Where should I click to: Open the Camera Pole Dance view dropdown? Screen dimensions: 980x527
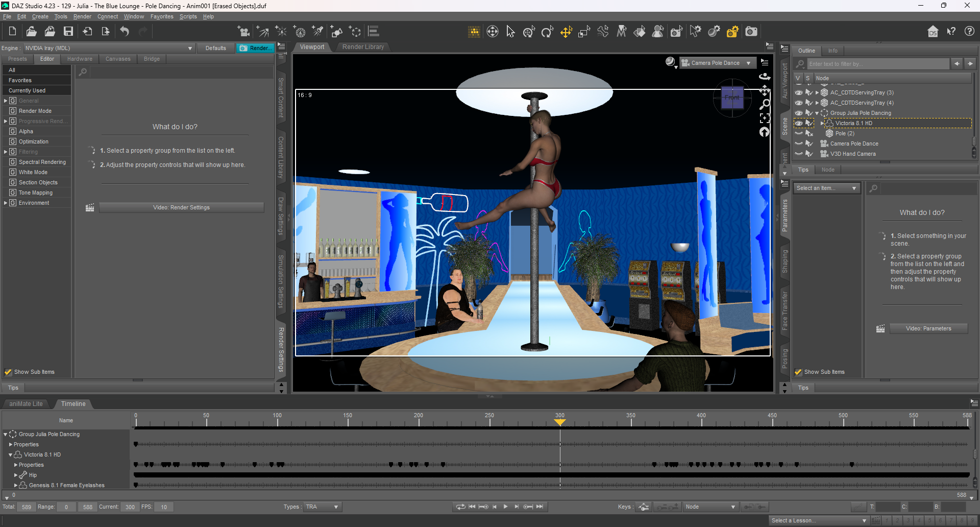coord(748,63)
